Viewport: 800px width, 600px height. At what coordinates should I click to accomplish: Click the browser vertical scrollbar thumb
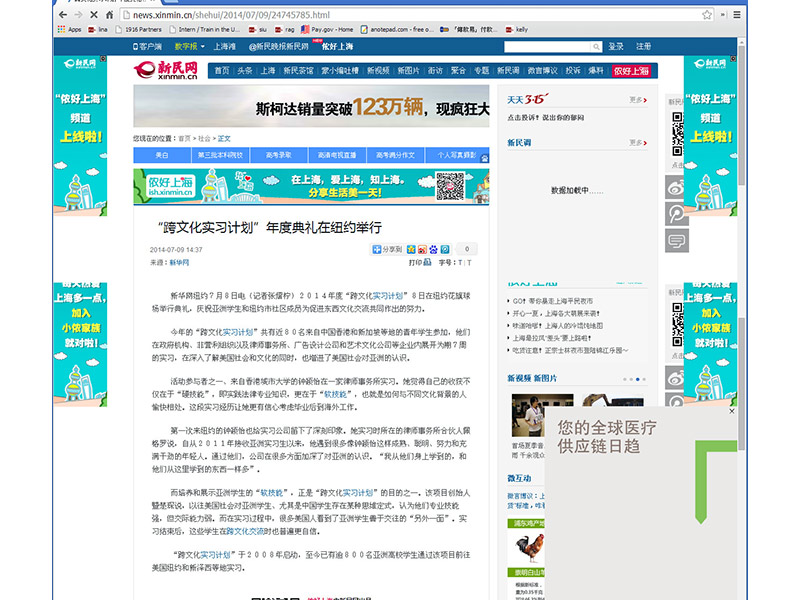click(742, 115)
